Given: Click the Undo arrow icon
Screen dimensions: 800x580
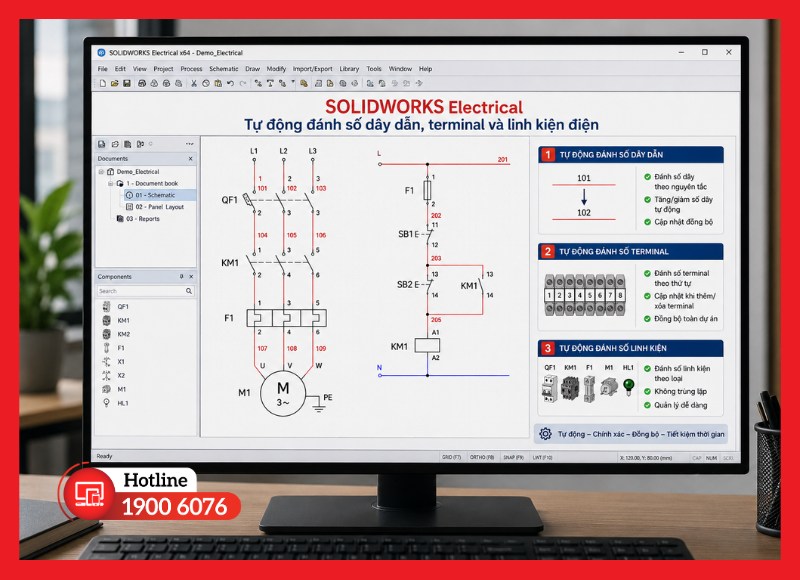Looking at the screenshot, I should (x=231, y=83).
